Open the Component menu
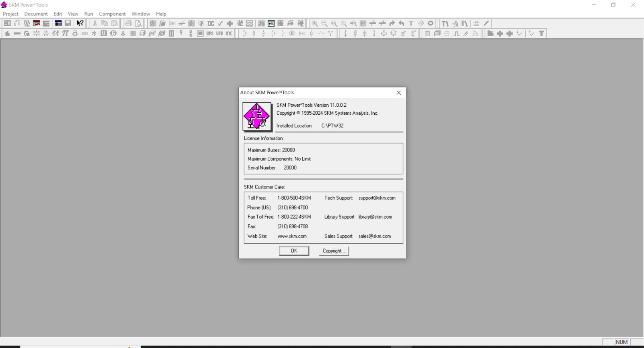Image resolution: width=644 pixels, height=348 pixels. [112, 14]
